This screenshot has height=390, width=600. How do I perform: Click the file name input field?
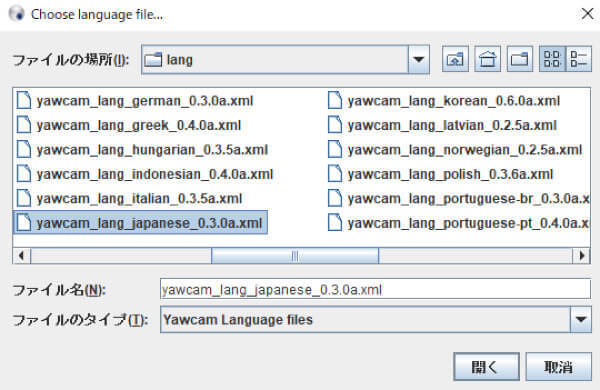[375, 289]
